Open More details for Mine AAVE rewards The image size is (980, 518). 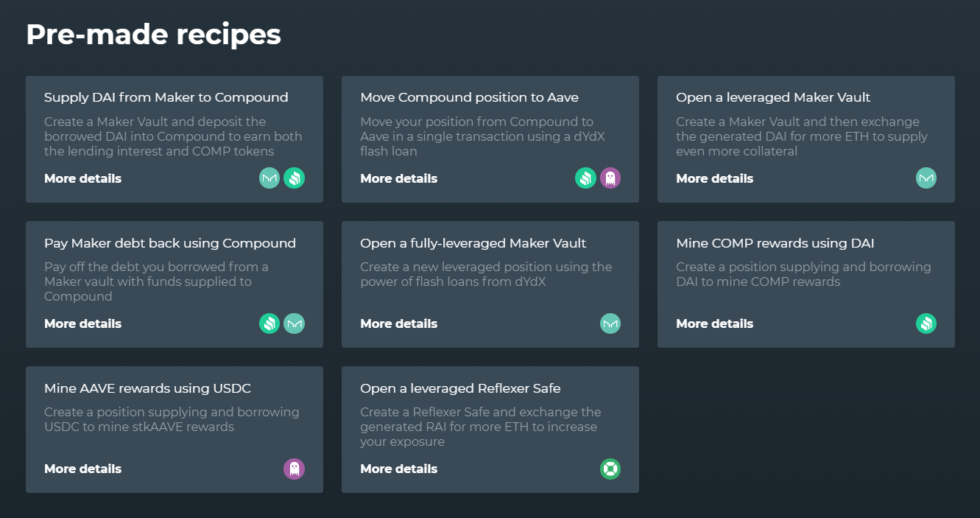[x=82, y=469]
